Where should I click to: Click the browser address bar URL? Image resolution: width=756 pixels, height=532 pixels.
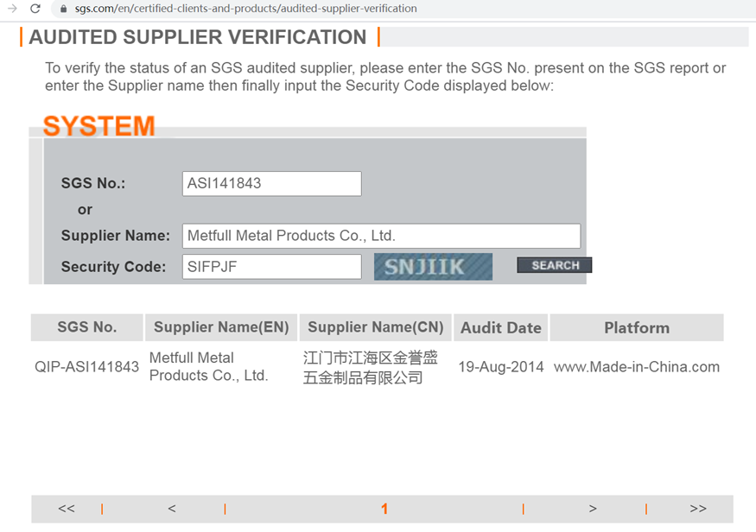245,9
